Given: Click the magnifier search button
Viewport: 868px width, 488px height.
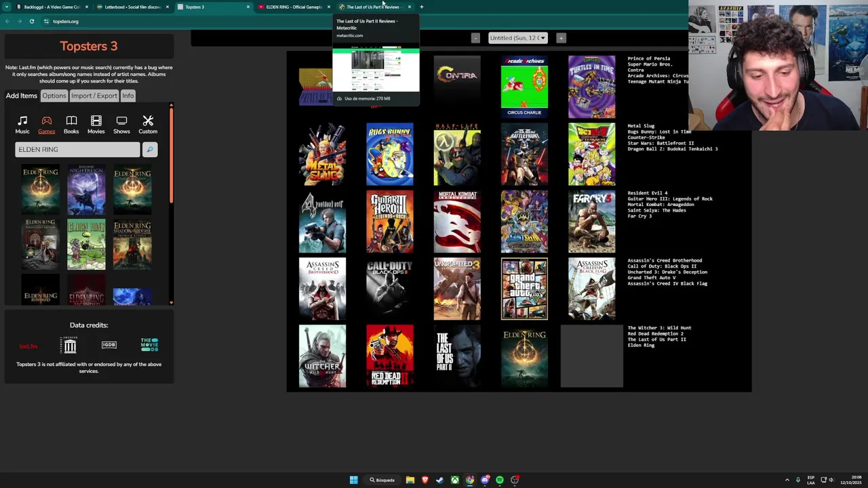Looking at the screenshot, I should 150,149.
